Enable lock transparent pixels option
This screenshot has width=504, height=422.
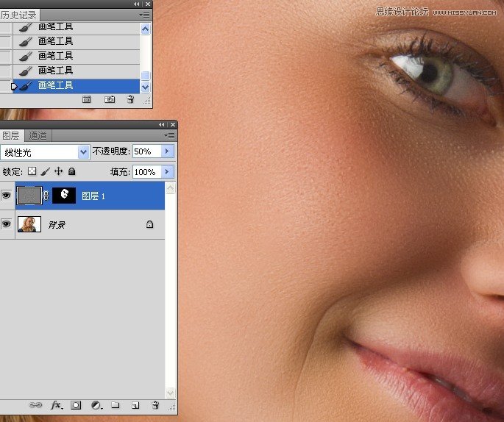32,171
